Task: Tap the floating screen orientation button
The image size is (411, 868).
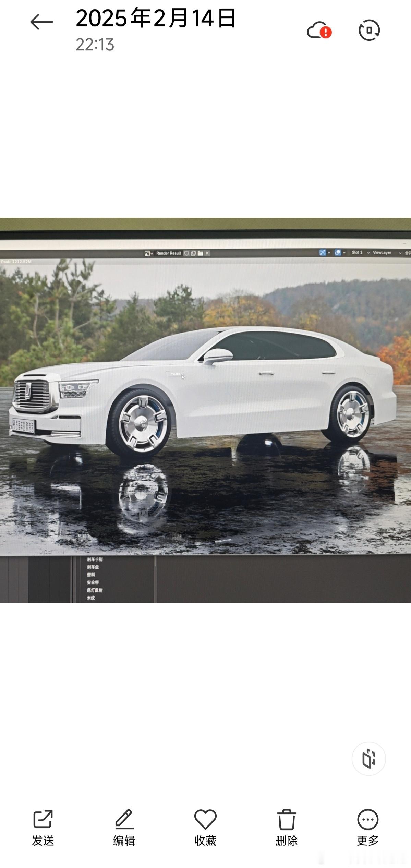Action: (x=369, y=758)
